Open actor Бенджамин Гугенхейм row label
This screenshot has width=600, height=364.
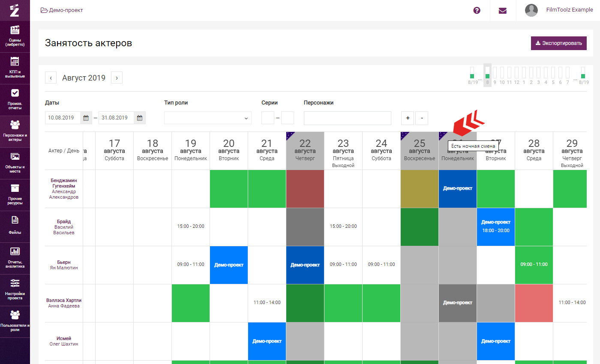pyautogui.click(x=64, y=189)
